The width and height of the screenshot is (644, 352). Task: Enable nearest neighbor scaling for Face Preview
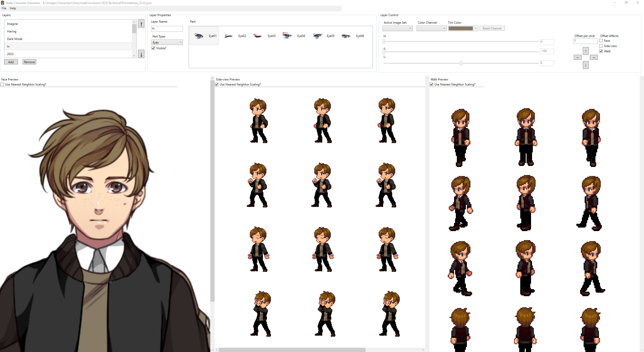(2, 84)
